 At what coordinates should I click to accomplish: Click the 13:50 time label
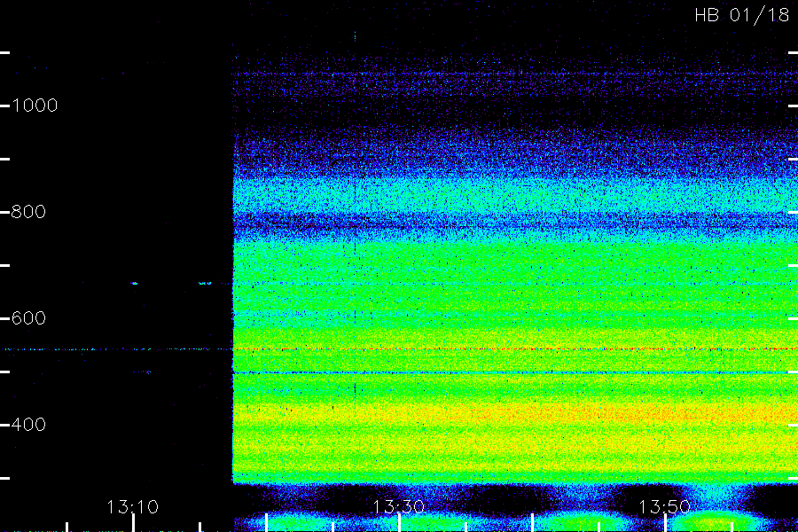(665, 507)
